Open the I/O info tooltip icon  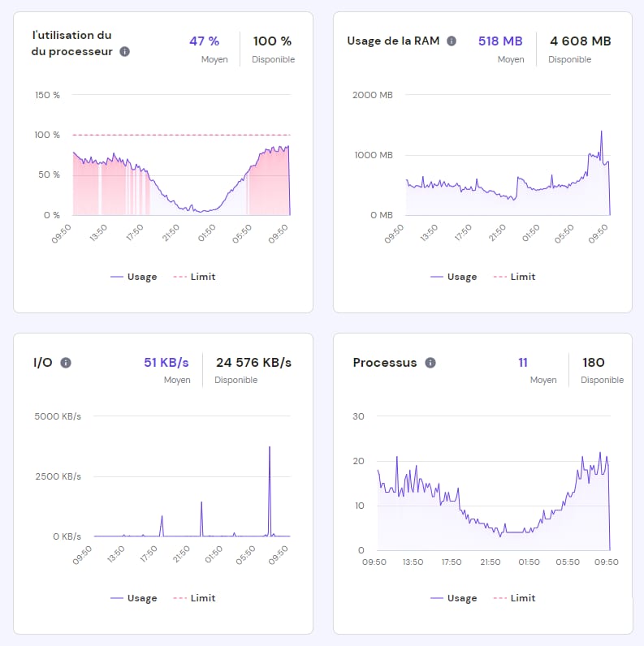66,363
